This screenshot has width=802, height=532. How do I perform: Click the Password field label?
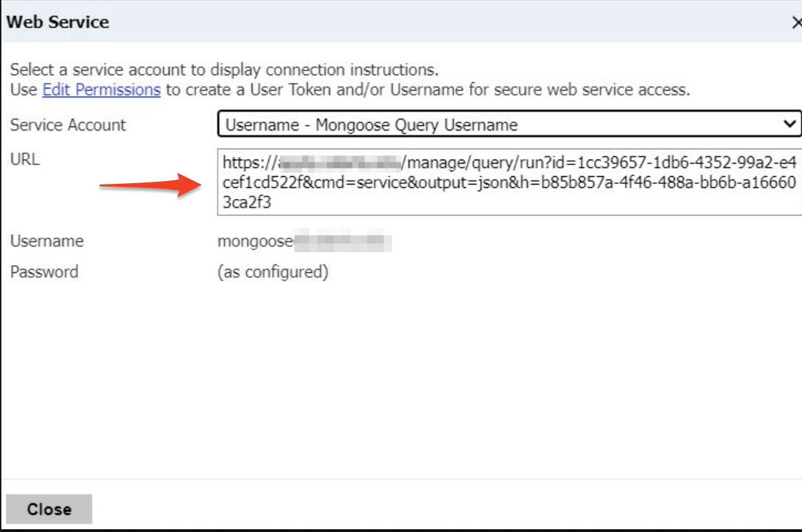[44, 272]
